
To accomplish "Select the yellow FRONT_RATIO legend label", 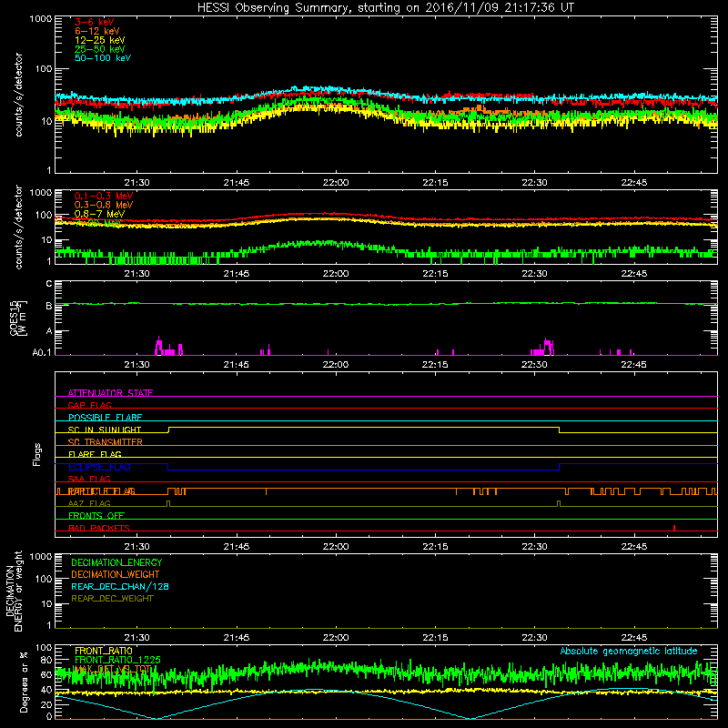I will pyautogui.click(x=104, y=651).
